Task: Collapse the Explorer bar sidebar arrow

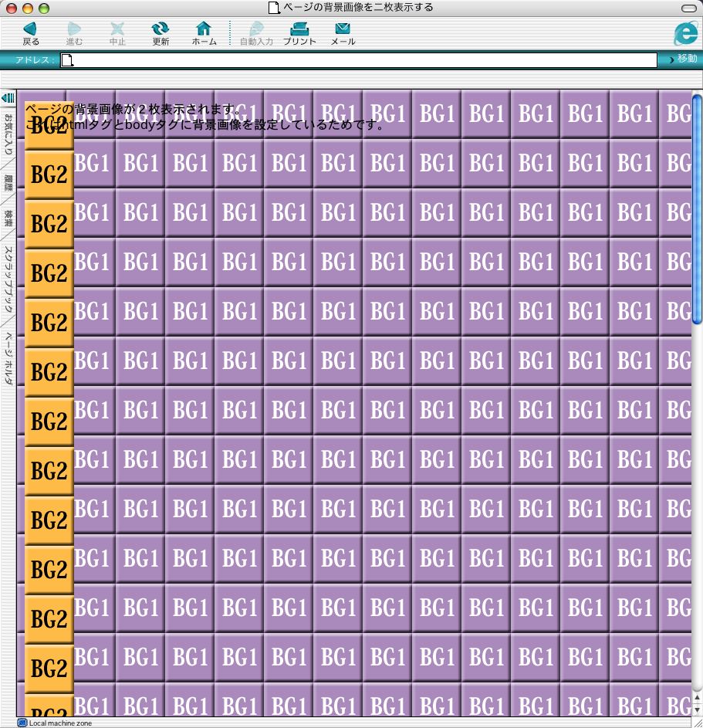Action: (x=8, y=98)
